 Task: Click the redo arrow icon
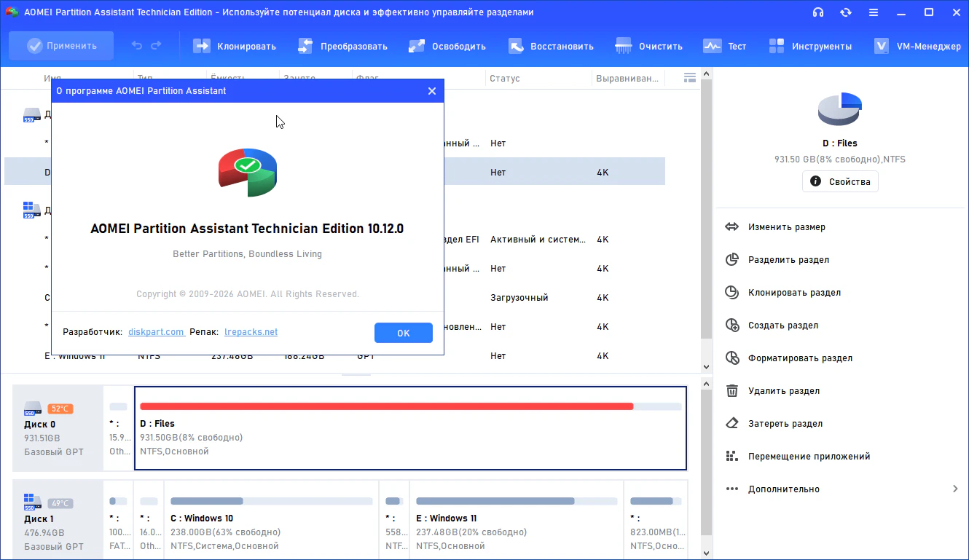click(156, 46)
